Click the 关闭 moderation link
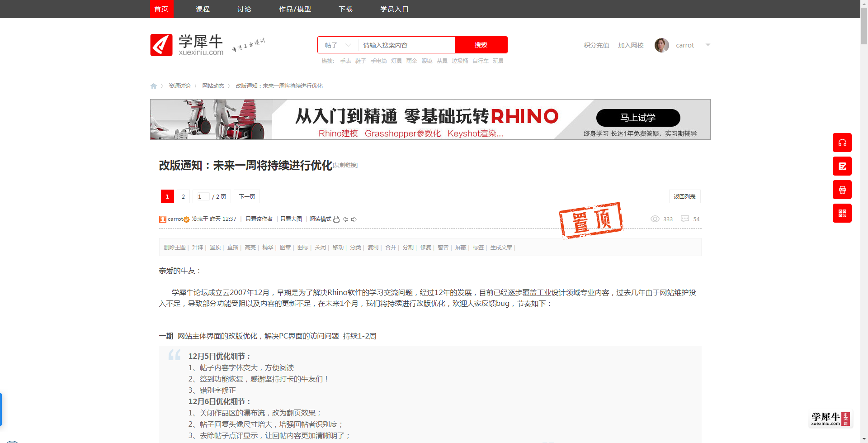Screen dimensions: 868x443 click(x=321, y=248)
